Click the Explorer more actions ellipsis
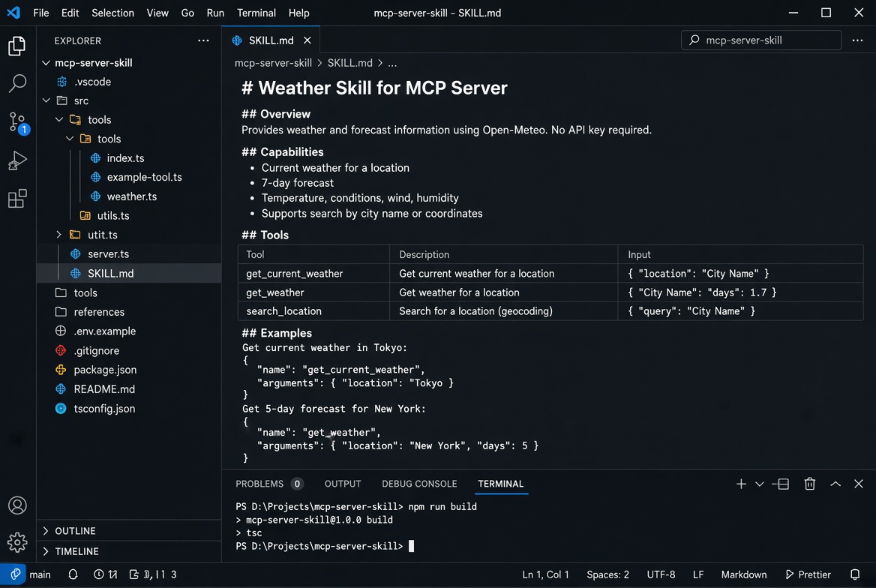Screen dimensions: 876x588 tap(203, 40)
